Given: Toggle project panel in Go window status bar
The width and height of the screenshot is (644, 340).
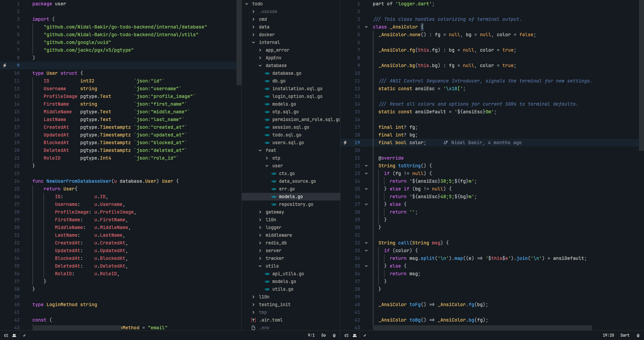Looking at the screenshot, I should [6, 335].
